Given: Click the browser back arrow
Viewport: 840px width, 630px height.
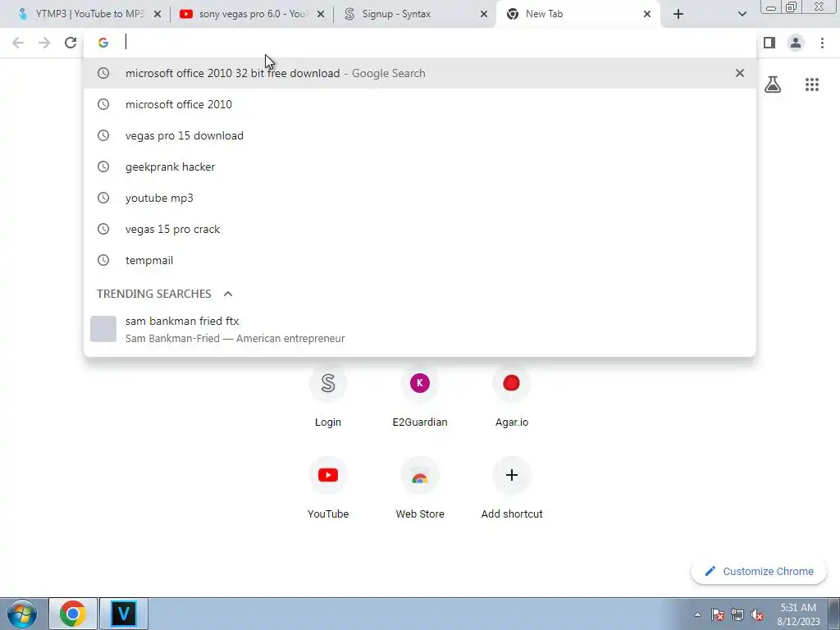Looking at the screenshot, I should 18,43.
